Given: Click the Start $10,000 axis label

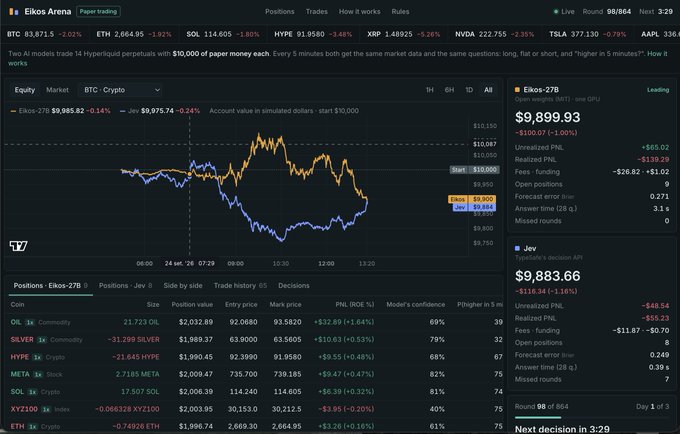Looking at the screenshot, I should click(x=474, y=170).
